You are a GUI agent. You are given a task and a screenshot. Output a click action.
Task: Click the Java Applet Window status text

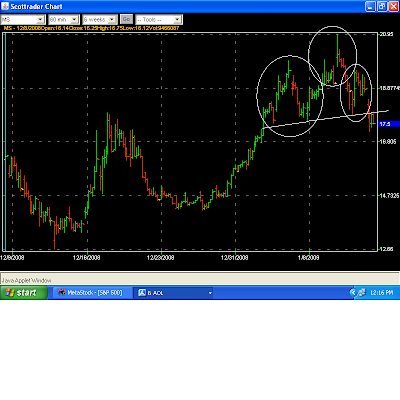click(x=27, y=281)
